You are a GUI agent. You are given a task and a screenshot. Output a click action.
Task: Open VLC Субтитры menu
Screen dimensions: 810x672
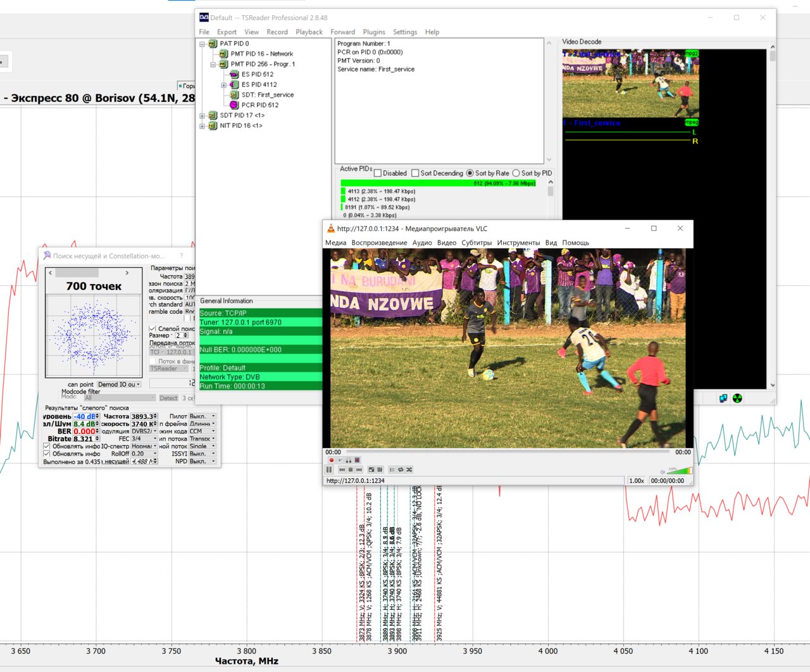point(477,242)
